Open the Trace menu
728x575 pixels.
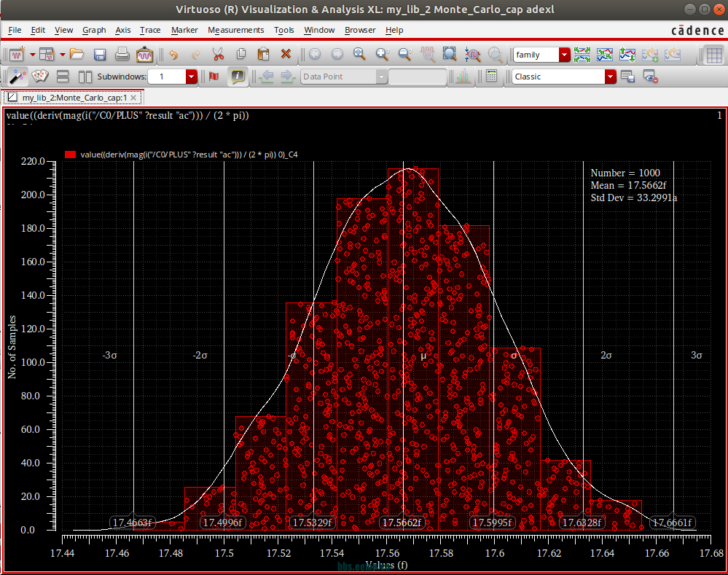(150, 30)
